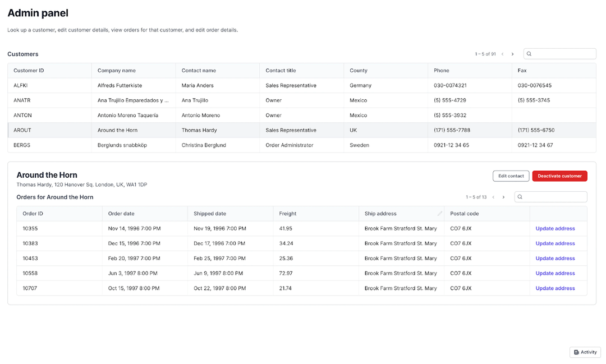This screenshot has height=364, width=606.
Task: Click the Edit contact button
Action: click(511, 176)
